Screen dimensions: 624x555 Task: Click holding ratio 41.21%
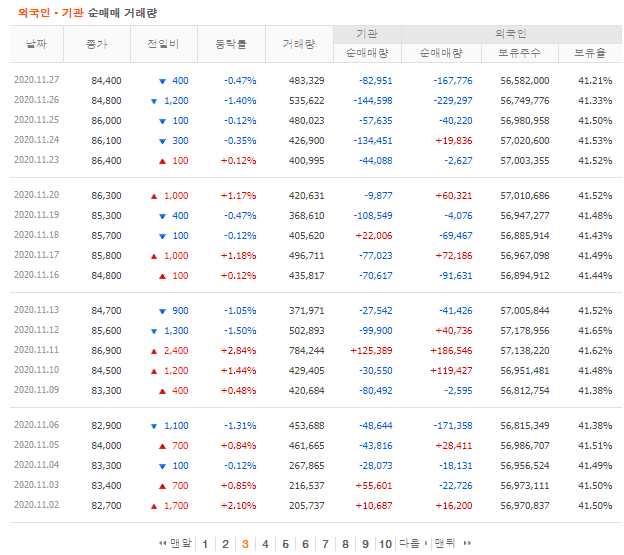595,81
